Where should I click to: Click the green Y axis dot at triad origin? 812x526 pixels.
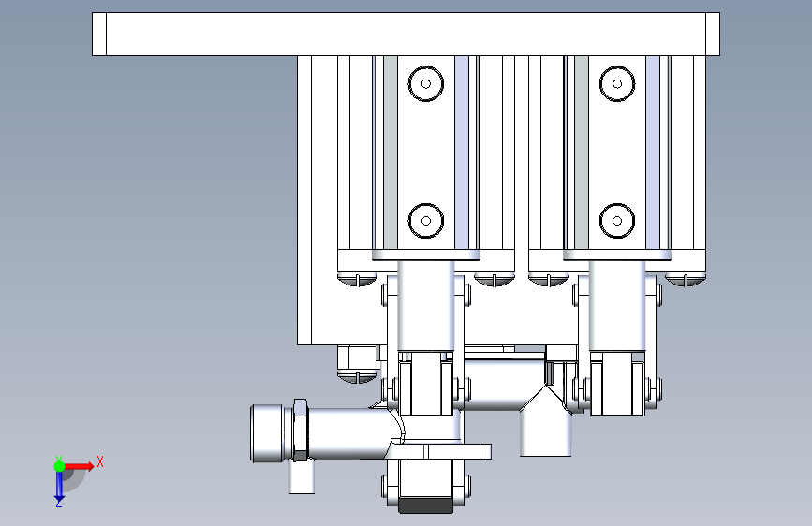coord(59,466)
